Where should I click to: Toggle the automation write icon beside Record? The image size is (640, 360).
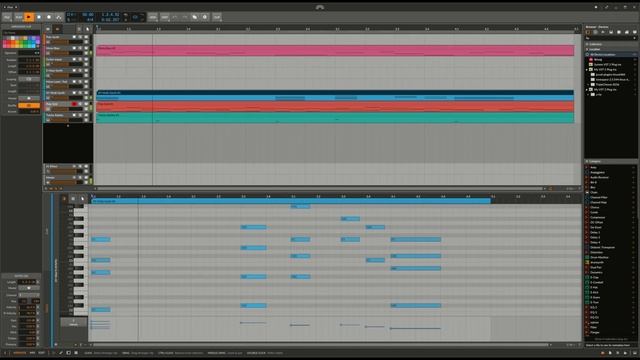tap(59, 17)
